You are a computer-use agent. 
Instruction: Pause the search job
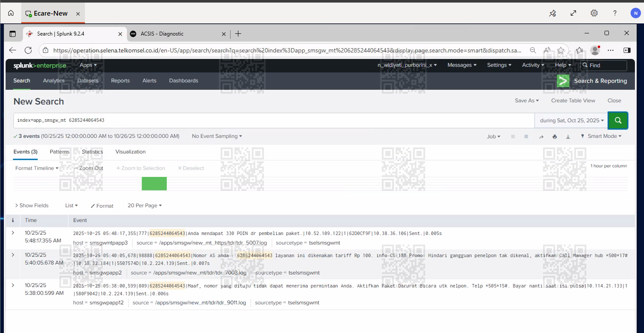[513, 137]
